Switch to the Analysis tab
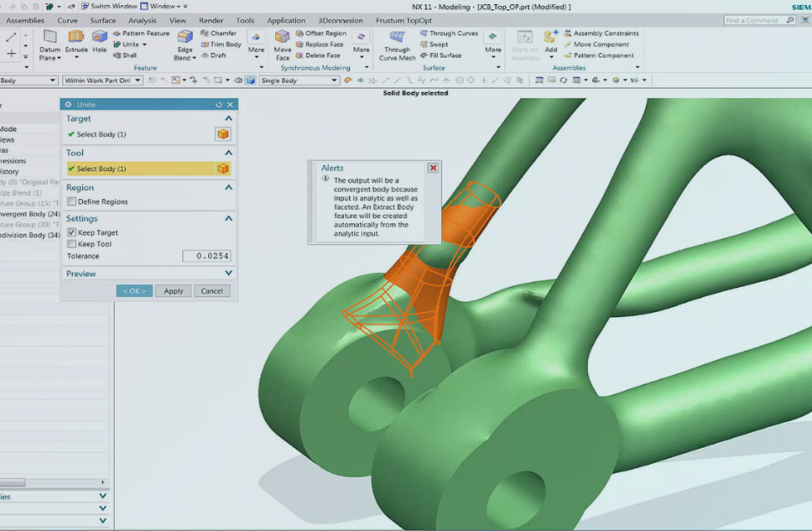 [143, 20]
